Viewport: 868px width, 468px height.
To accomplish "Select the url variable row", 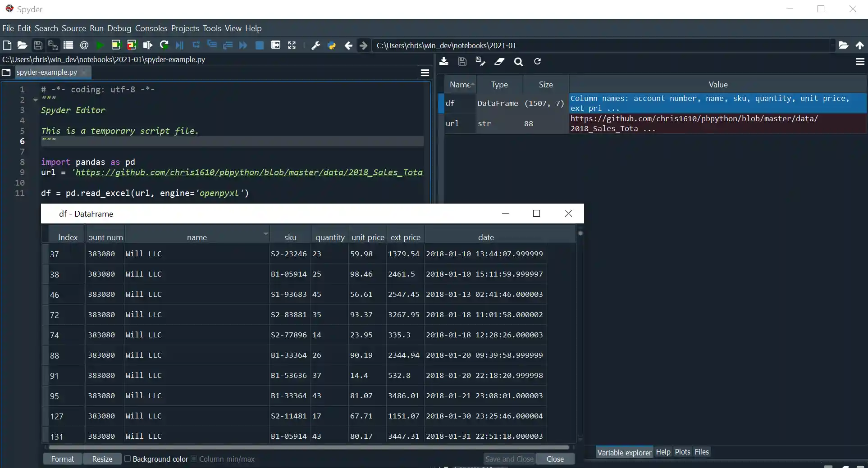I will [x=452, y=123].
